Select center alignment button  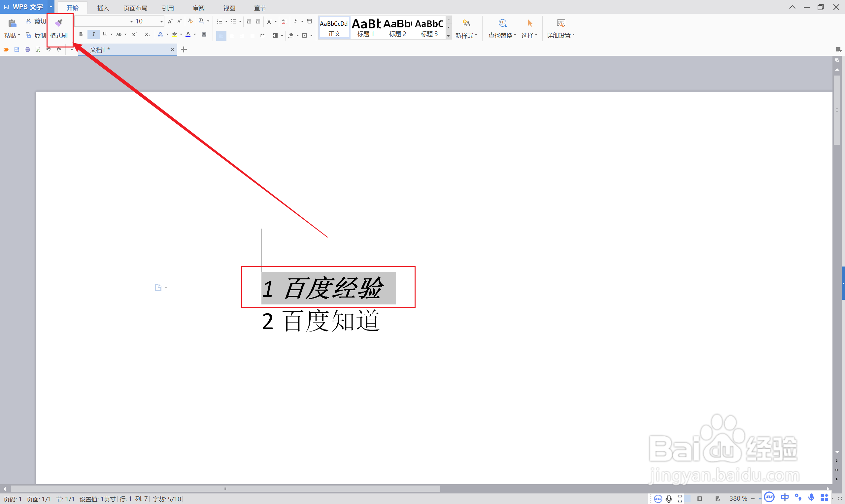click(x=232, y=35)
